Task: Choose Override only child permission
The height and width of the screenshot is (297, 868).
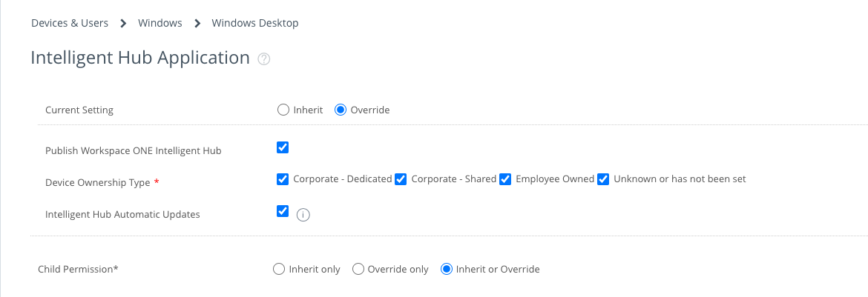Action: point(358,269)
